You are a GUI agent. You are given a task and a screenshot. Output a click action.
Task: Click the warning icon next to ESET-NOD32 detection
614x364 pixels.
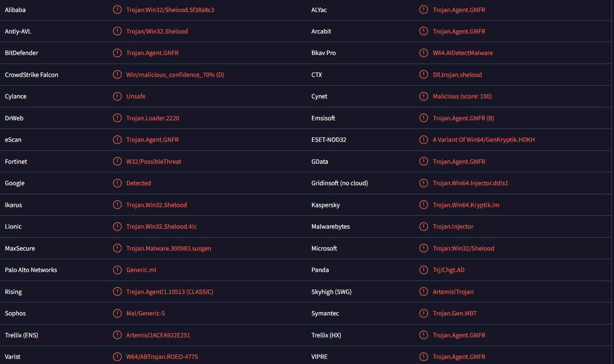click(424, 140)
